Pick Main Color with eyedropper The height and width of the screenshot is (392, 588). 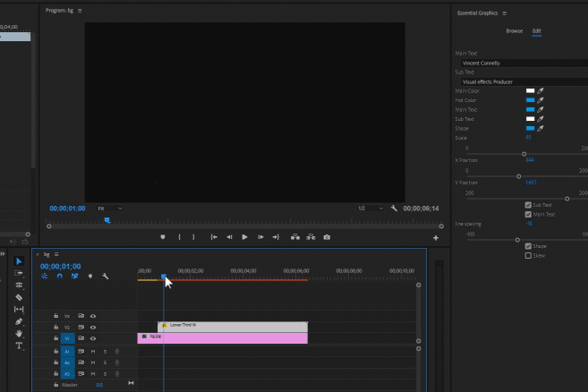click(541, 90)
